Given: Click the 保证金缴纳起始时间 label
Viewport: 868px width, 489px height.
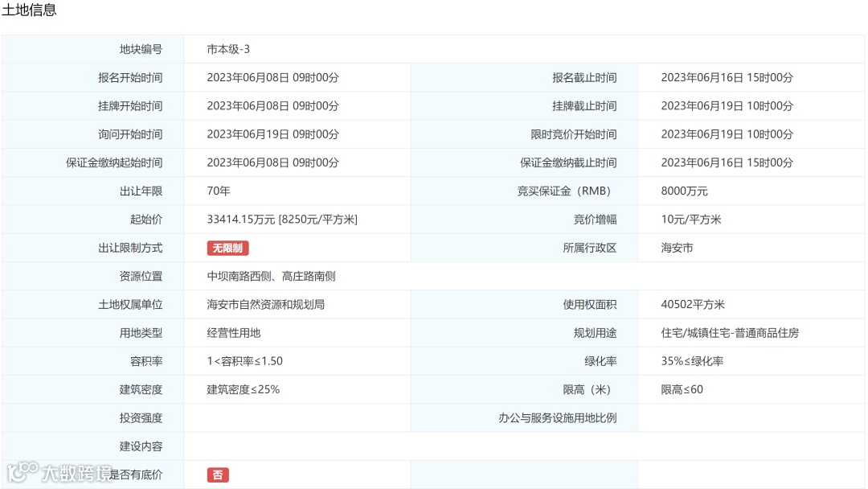Looking at the screenshot, I should [x=115, y=162].
